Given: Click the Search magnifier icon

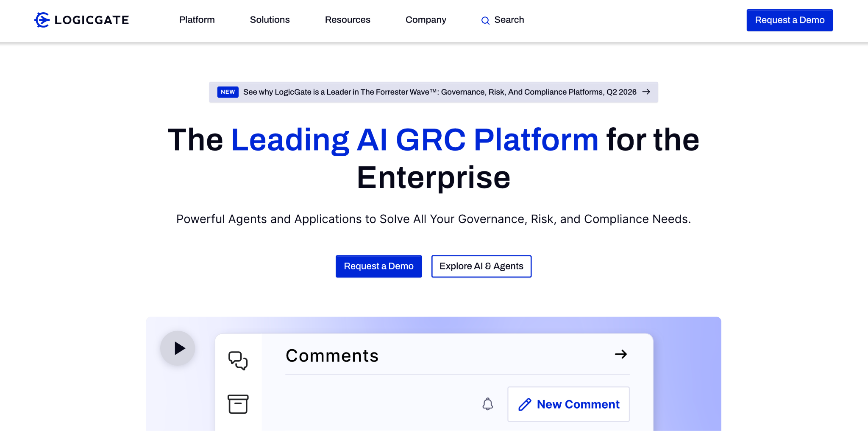Looking at the screenshot, I should click(x=485, y=20).
